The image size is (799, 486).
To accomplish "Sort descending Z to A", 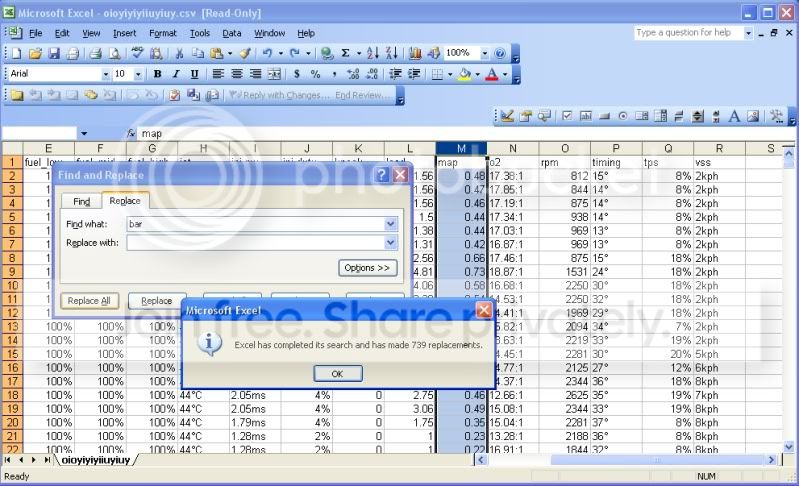I will click(x=391, y=53).
